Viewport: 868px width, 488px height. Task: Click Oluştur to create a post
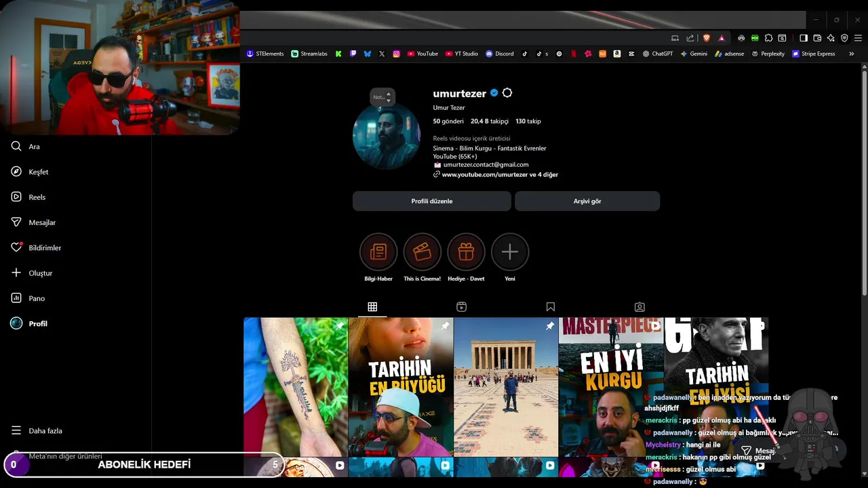click(32, 273)
